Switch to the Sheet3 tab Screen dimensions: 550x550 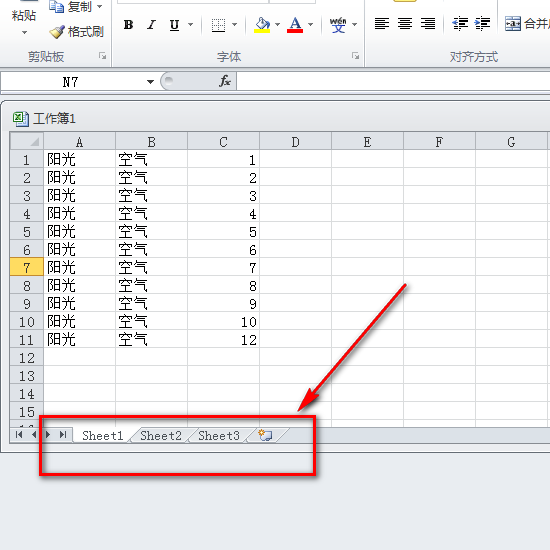pyautogui.click(x=219, y=436)
